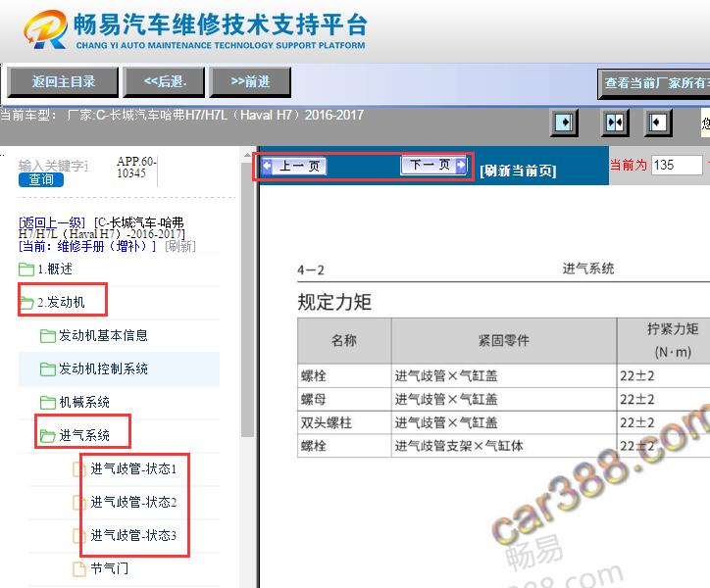The image size is (710, 588).
Task: Click the split-both panel layout icon
Action: (x=615, y=122)
